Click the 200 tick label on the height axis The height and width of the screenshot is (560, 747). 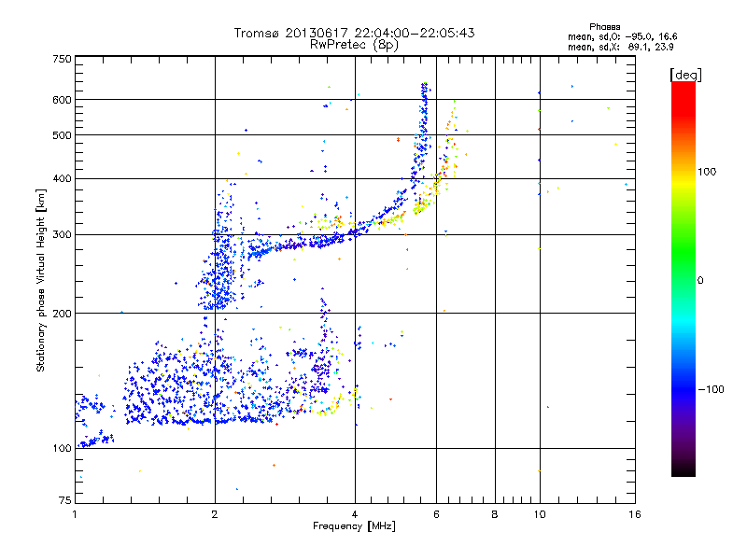[x=62, y=314]
